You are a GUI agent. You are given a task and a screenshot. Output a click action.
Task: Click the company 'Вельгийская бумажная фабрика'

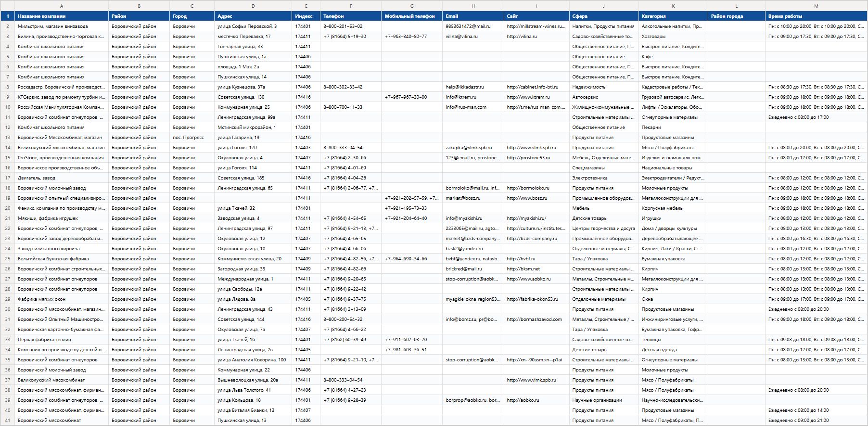click(62, 259)
